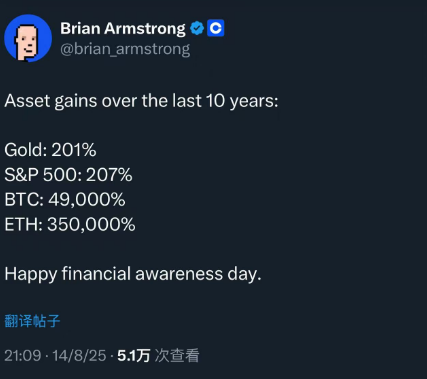Open the 5.1万 view count
Image resolution: width=427 pixels, height=379 pixels.
click(x=134, y=356)
